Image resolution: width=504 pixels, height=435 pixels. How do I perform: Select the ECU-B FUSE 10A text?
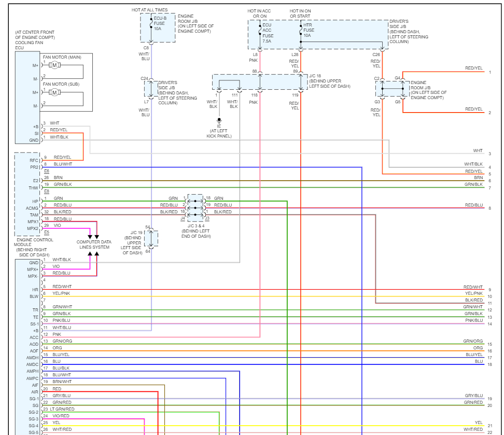pyautogui.click(x=160, y=23)
